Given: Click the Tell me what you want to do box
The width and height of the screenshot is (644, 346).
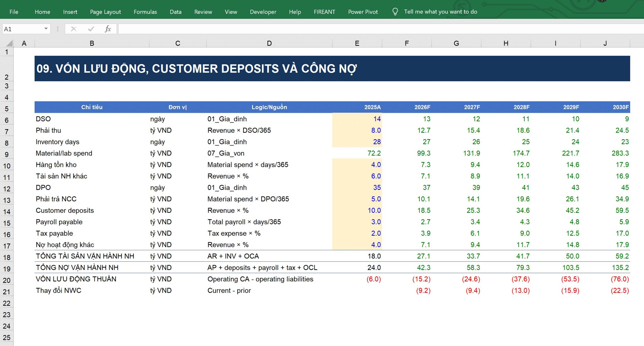Looking at the screenshot, I should 440,12.
